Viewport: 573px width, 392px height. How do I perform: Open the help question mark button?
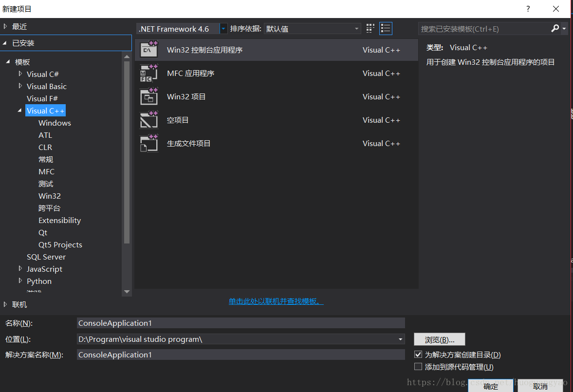(x=528, y=9)
